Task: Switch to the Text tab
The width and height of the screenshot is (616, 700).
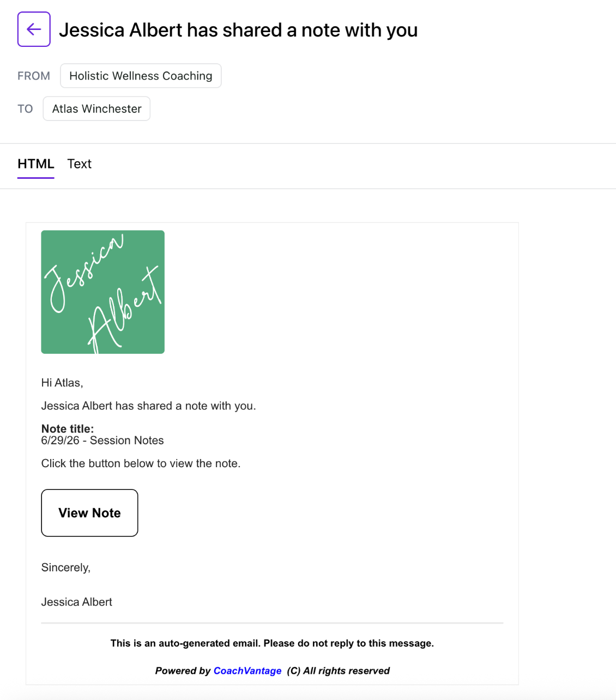Action: [80, 164]
